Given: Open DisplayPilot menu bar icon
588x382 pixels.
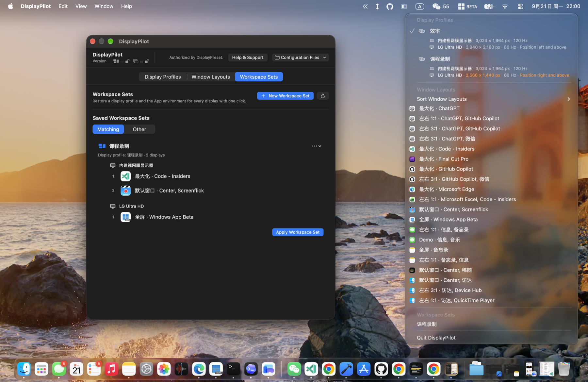Looking at the screenshot, I should click(x=404, y=7).
